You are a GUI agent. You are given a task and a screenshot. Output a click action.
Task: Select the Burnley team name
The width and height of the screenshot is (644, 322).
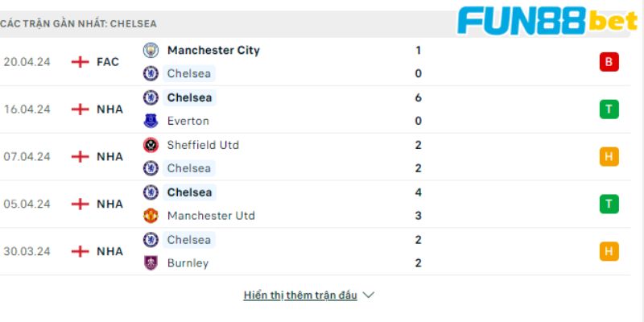(x=188, y=263)
